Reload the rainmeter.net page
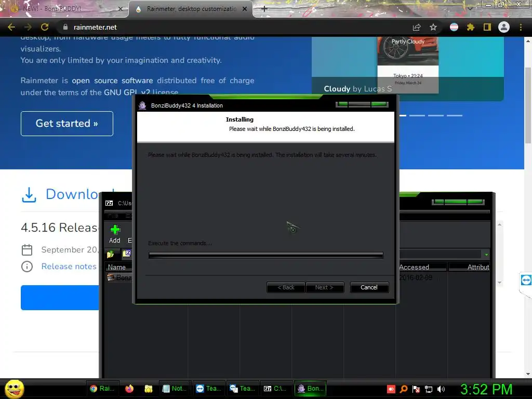 click(45, 27)
